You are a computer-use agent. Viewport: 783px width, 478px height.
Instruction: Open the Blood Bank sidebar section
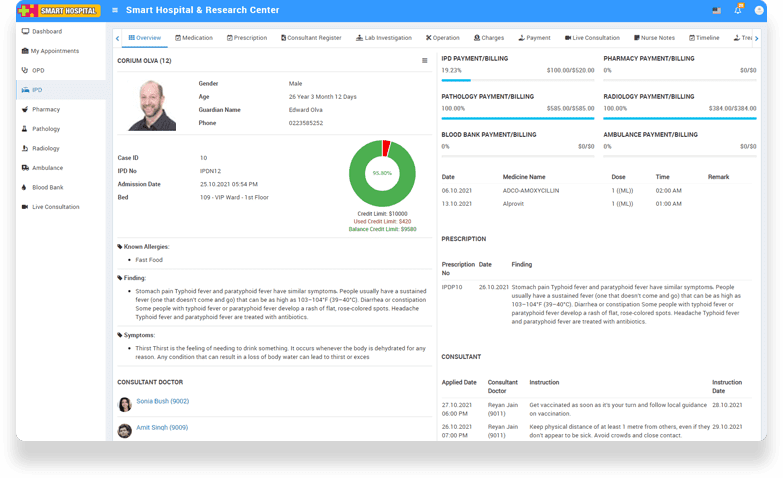tap(47, 187)
